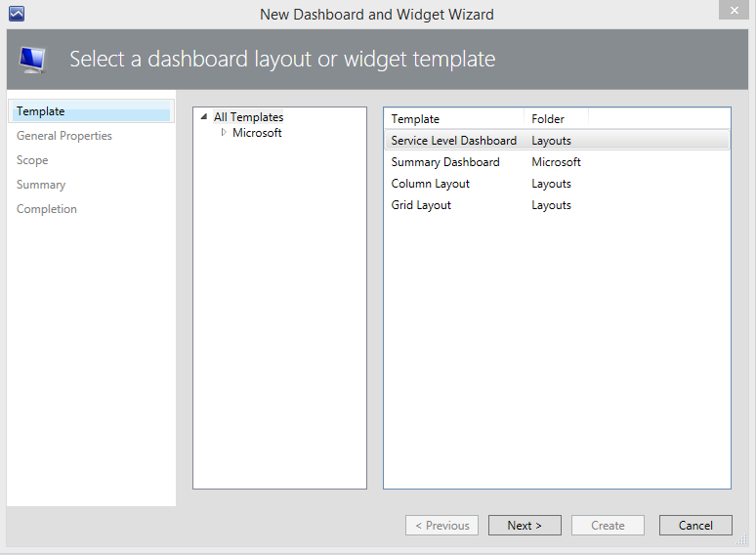Image resolution: width=756 pixels, height=555 pixels.
Task: Go to the Completion step
Action: (x=47, y=209)
